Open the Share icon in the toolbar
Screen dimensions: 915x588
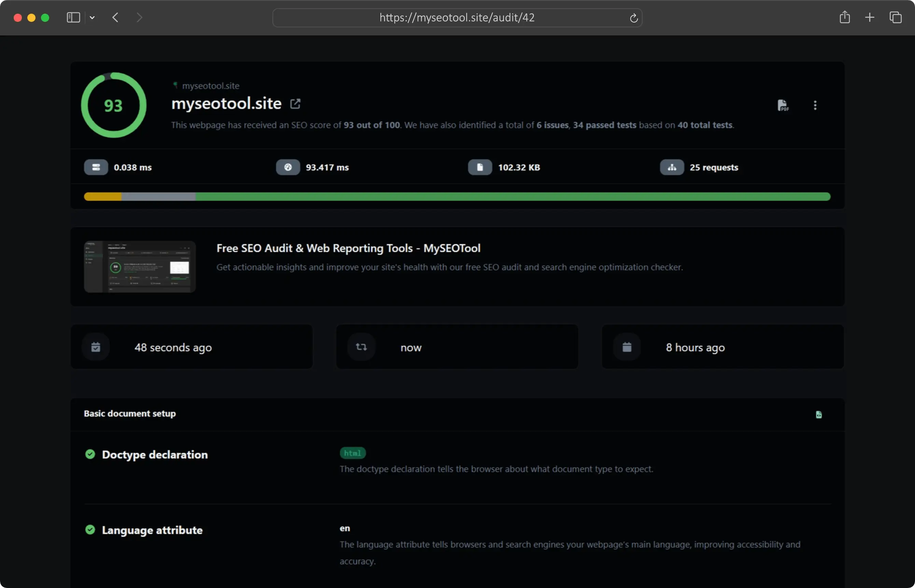pyautogui.click(x=844, y=17)
